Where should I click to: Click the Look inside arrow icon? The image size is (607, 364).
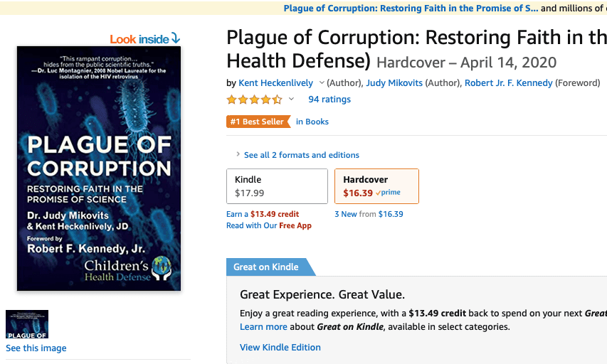175,39
